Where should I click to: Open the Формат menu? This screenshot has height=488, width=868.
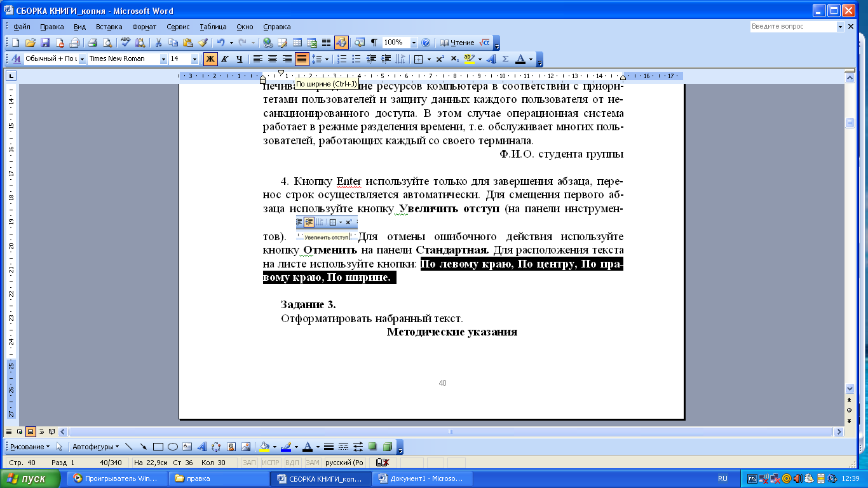pos(144,27)
